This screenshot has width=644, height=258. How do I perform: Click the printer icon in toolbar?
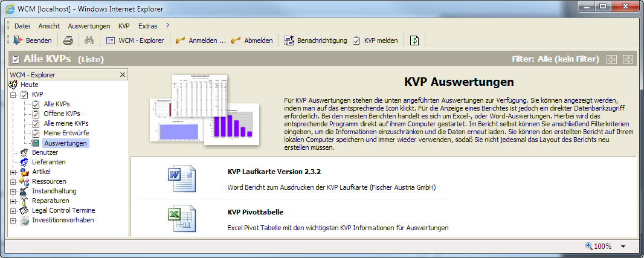click(x=68, y=40)
